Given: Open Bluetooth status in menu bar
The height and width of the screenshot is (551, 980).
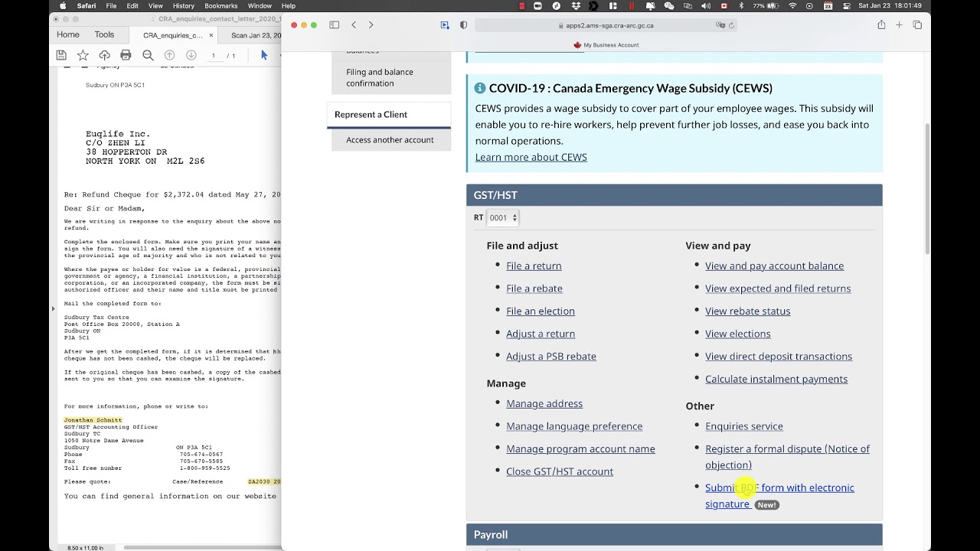Looking at the screenshot, I should [741, 5].
